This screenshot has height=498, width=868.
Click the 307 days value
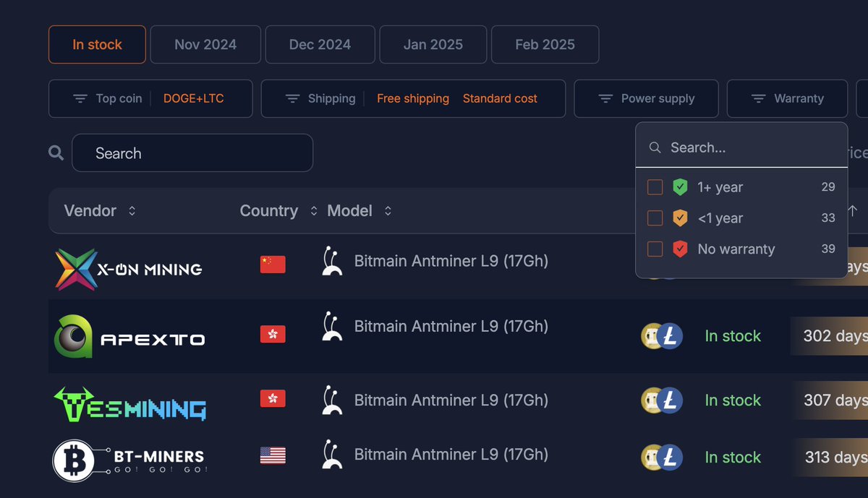click(835, 400)
